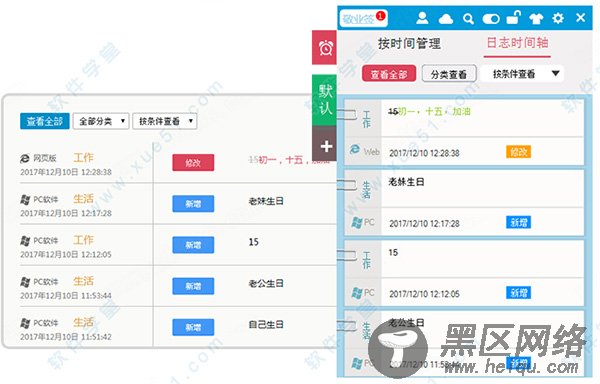This screenshot has height=384, width=600.
Task: Click 工作 label at 12:12:05 in left list
Action: pyautogui.click(x=83, y=240)
